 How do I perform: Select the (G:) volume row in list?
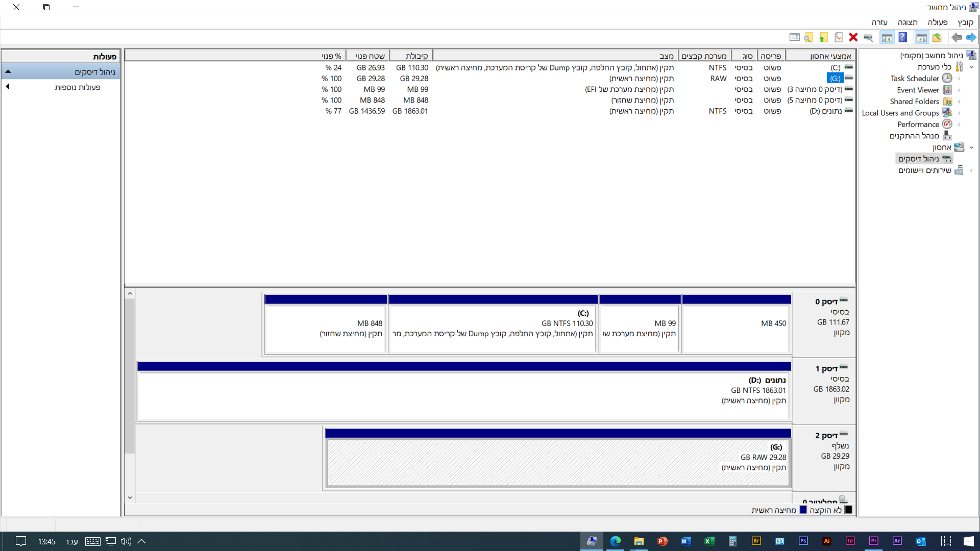tap(835, 79)
